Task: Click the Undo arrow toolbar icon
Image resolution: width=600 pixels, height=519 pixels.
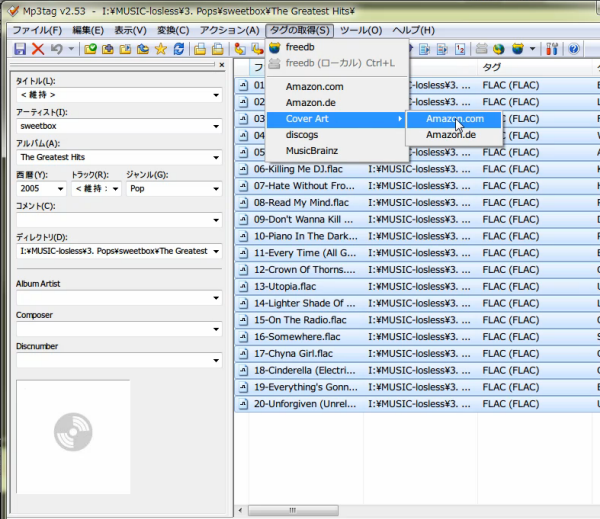Action: (58, 49)
